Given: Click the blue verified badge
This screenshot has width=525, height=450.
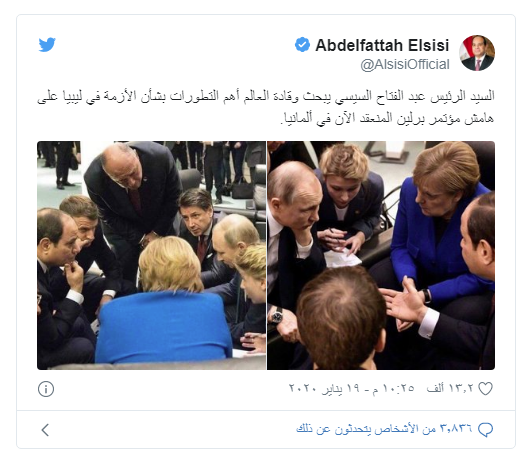Looking at the screenshot, I should click(x=302, y=45).
